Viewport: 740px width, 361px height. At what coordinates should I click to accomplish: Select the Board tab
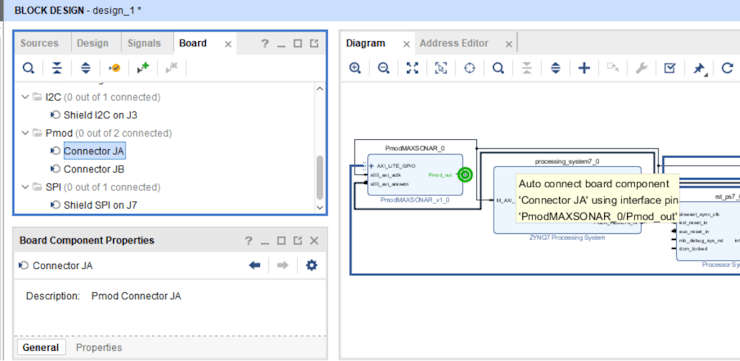click(193, 43)
